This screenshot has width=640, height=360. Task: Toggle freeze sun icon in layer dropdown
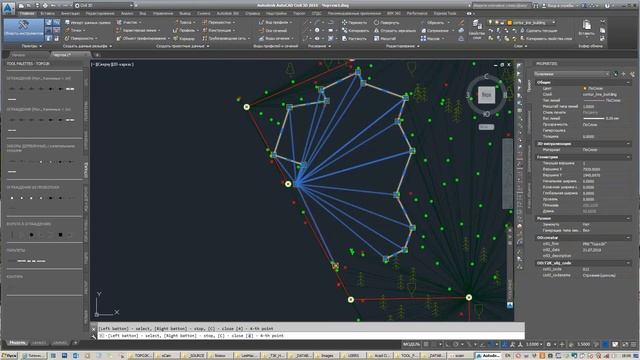tap(497, 22)
